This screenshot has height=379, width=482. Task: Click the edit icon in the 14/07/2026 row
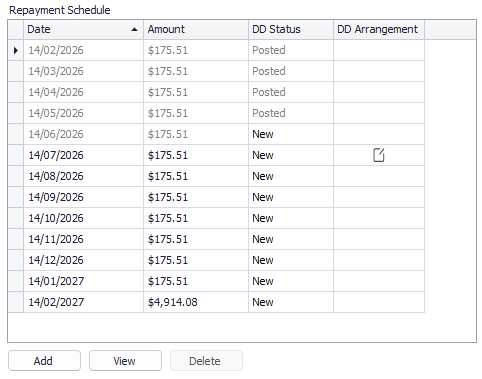point(379,155)
